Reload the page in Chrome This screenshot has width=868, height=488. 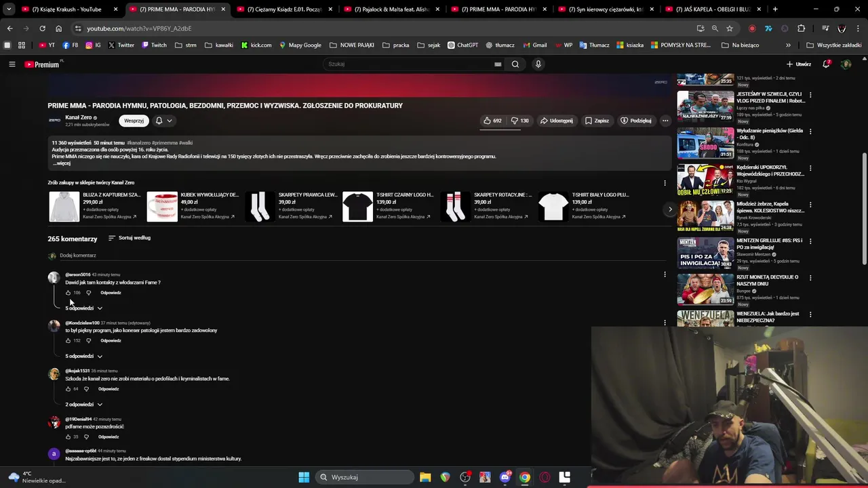click(42, 28)
